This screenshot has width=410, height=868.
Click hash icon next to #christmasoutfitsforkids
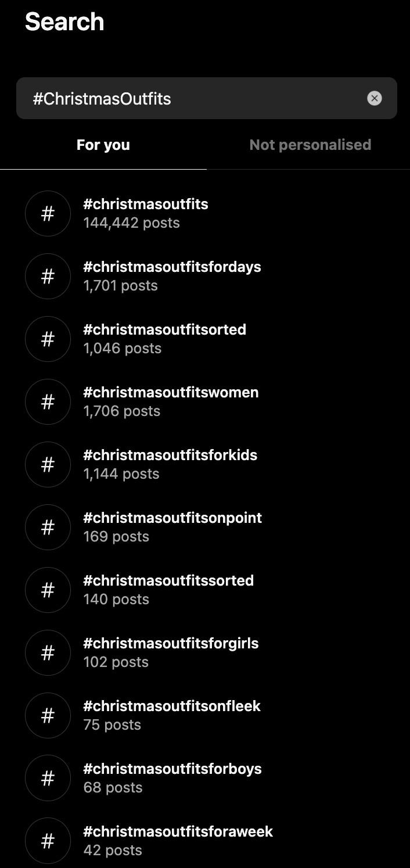click(48, 464)
